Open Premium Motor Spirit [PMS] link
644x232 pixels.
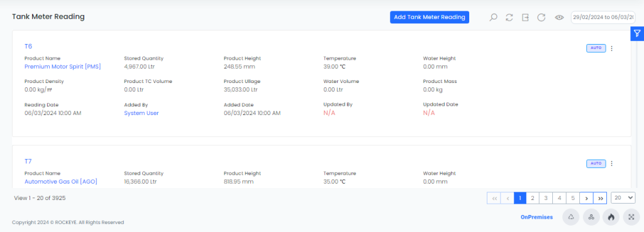point(63,67)
